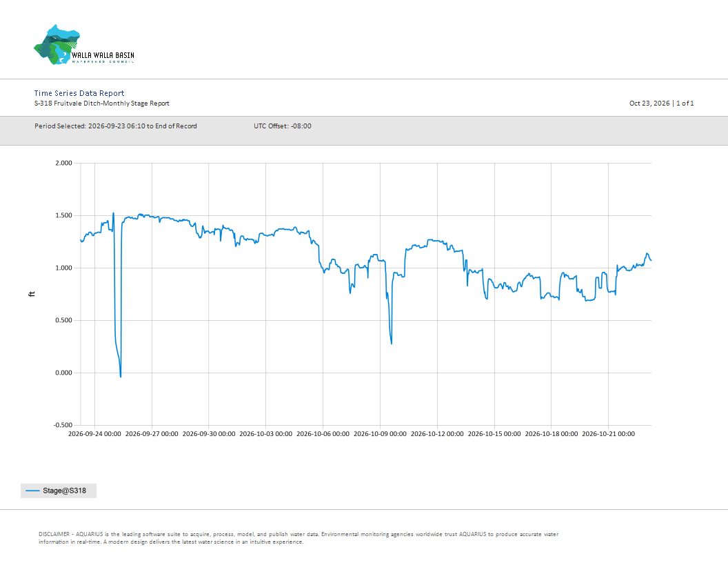The width and height of the screenshot is (728, 563).
Task: Select the S-318 Fruitvale Ditch-Monthly Stage Report subtitle
Action: click(x=101, y=103)
